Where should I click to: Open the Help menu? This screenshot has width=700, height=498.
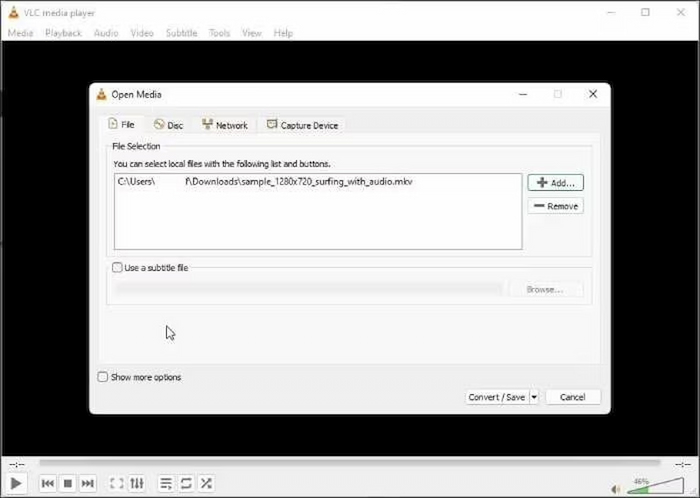pyautogui.click(x=283, y=33)
